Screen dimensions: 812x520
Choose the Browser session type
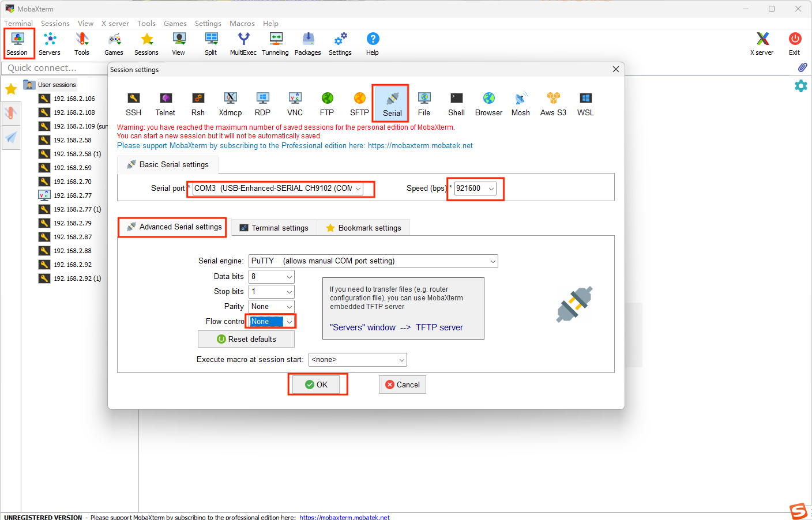(488, 104)
